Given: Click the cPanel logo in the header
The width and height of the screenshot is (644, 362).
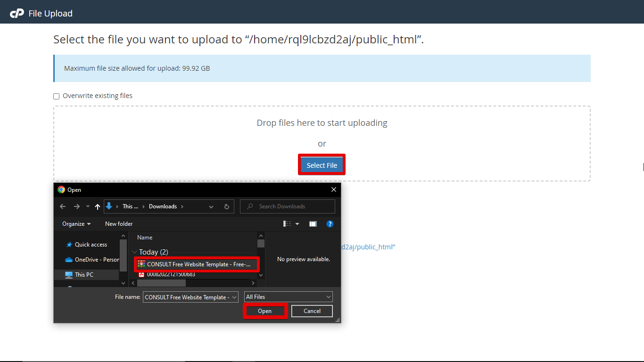Looking at the screenshot, I should (17, 13).
